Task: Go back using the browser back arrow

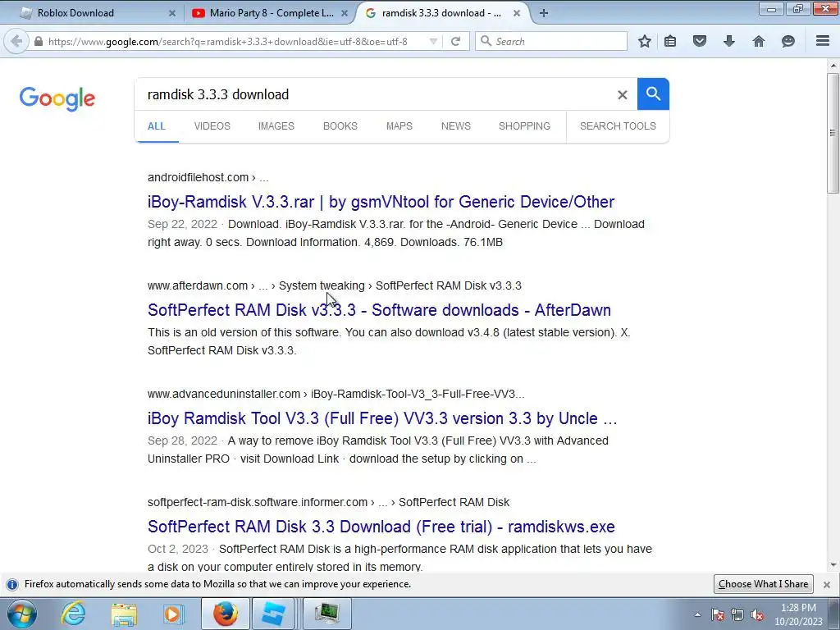Action: tap(16, 41)
